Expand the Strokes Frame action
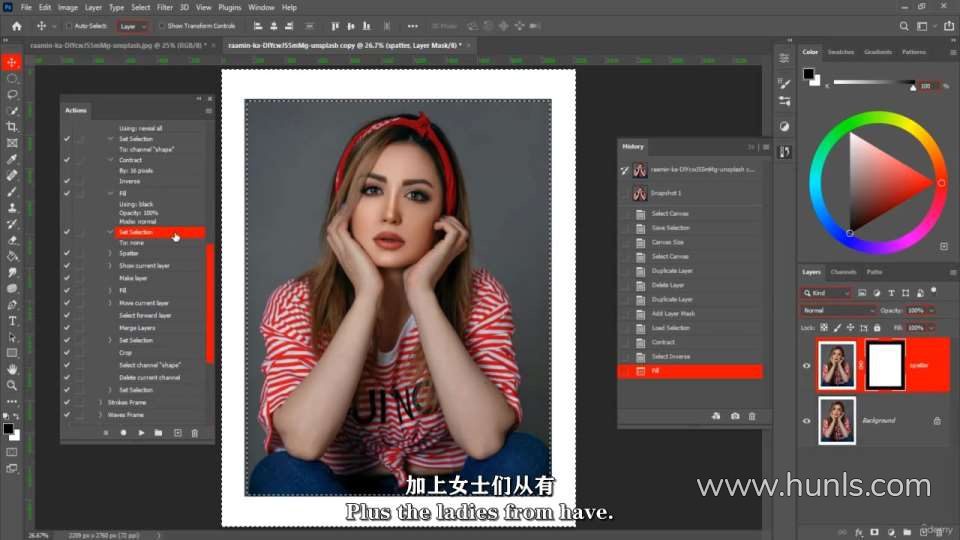Image resolution: width=960 pixels, height=540 pixels. coord(100,402)
